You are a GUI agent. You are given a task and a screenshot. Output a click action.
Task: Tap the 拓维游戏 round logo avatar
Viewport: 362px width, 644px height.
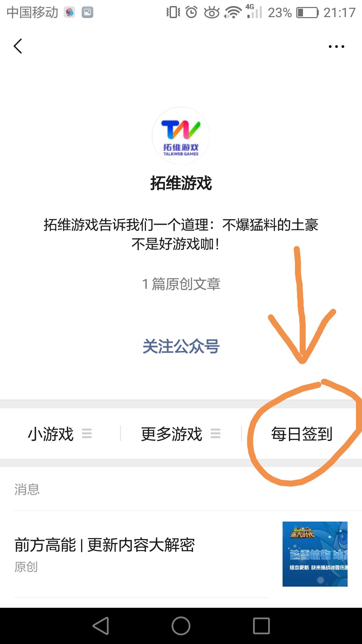181,136
